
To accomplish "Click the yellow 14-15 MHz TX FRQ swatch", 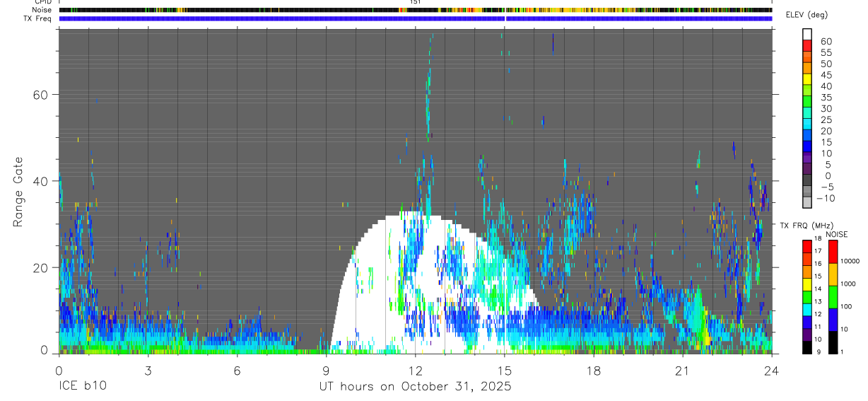I will tap(807, 284).
